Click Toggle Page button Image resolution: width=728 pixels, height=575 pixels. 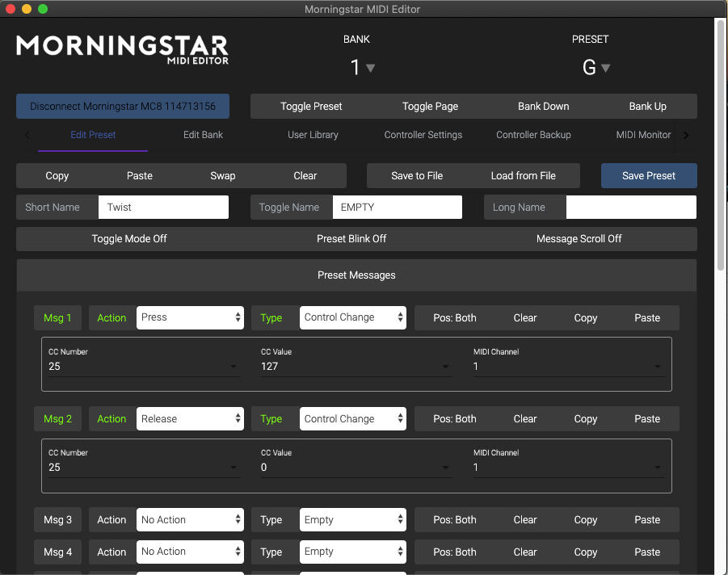430,107
